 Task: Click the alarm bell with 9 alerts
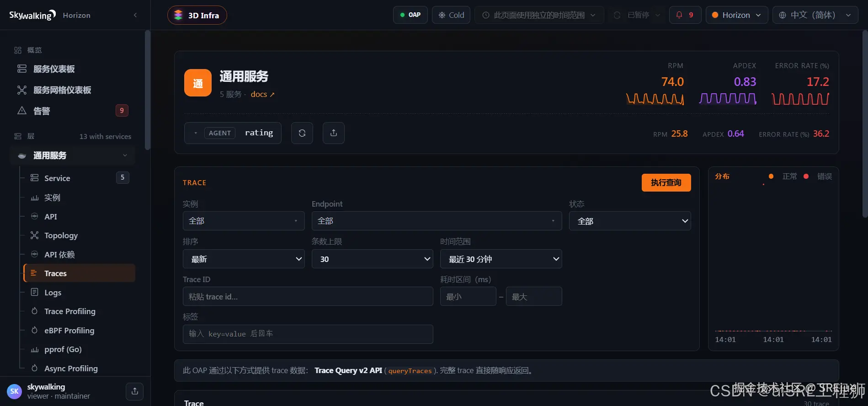coord(685,15)
